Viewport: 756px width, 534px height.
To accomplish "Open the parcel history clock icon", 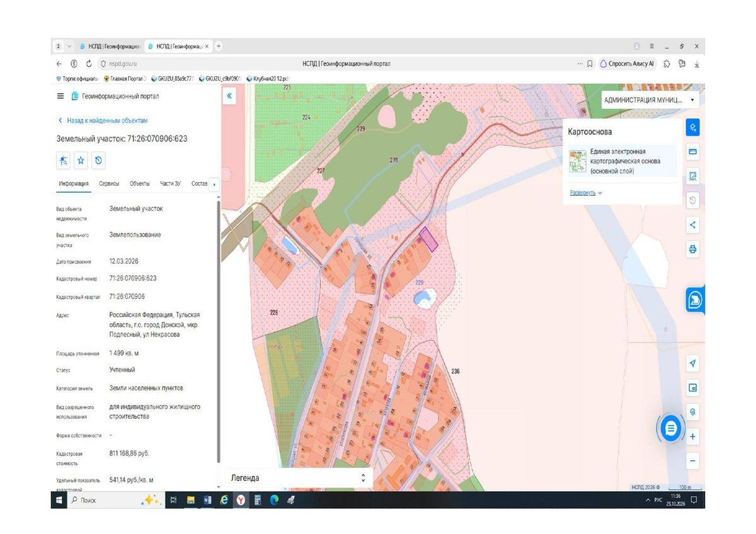I will click(x=99, y=161).
